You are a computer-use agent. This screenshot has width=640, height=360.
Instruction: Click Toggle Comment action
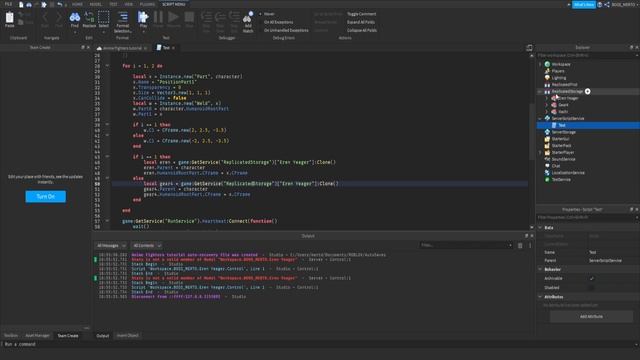pyautogui.click(x=362, y=14)
